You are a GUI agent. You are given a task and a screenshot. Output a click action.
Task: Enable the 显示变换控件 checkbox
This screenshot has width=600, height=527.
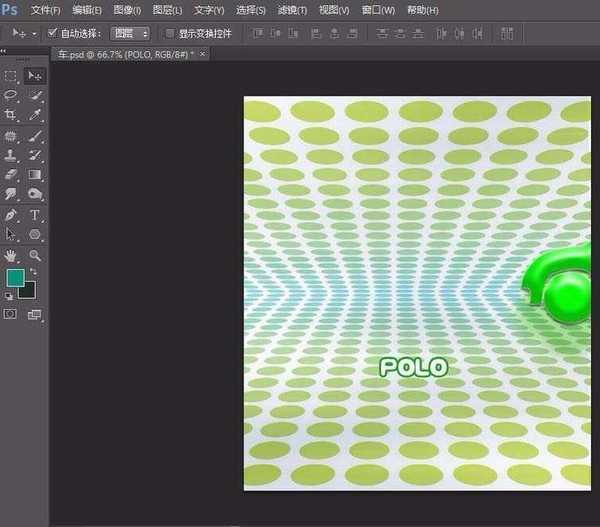pyautogui.click(x=169, y=33)
